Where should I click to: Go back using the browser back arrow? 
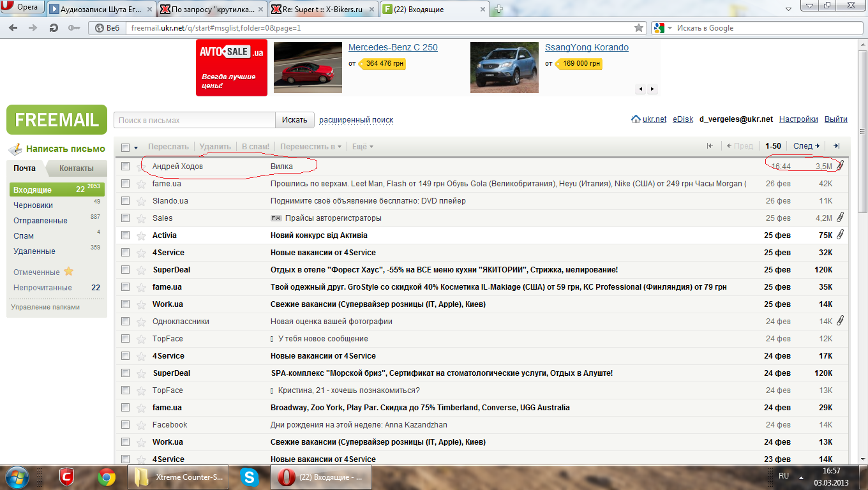click(x=14, y=28)
